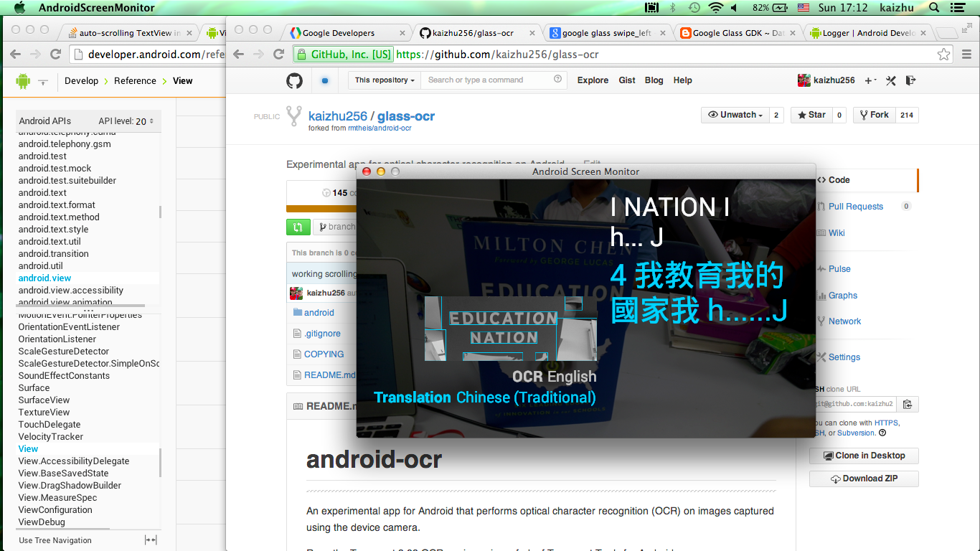The width and height of the screenshot is (980, 551).
Task: Open the AndroidScreenMonitor menu
Action: (x=96, y=8)
